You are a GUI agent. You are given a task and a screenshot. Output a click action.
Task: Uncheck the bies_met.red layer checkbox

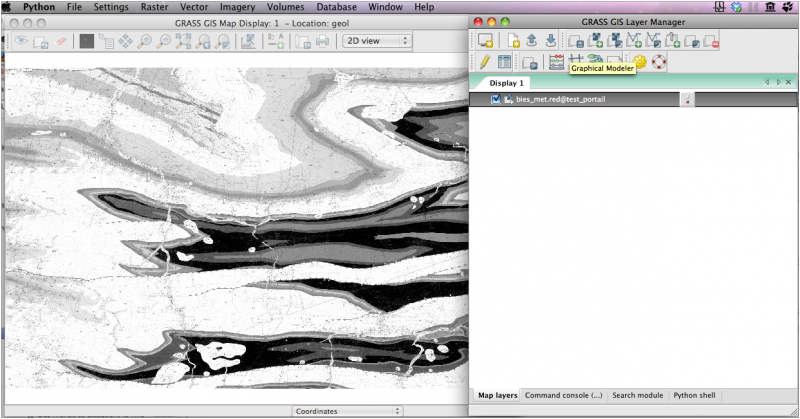coord(496,99)
